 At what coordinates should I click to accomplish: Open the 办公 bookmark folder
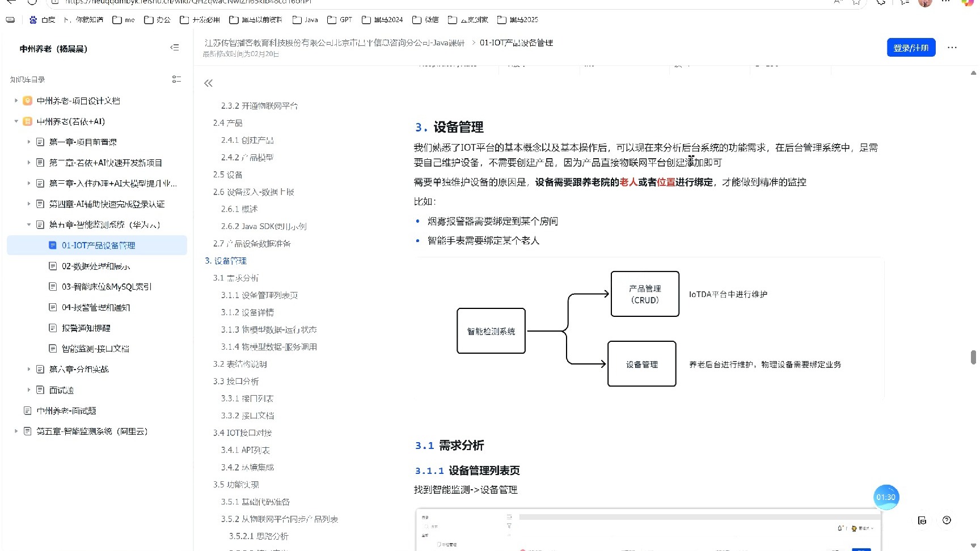click(x=157, y=20)
